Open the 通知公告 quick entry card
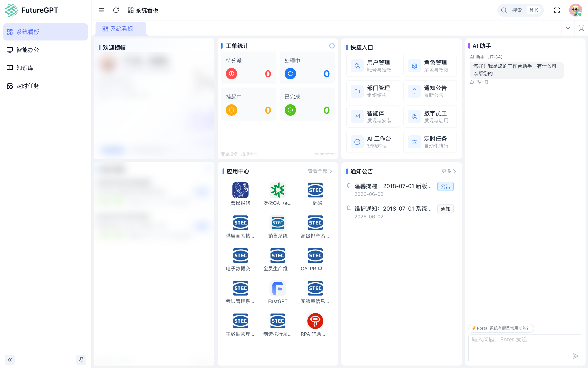 click(430, 91)
